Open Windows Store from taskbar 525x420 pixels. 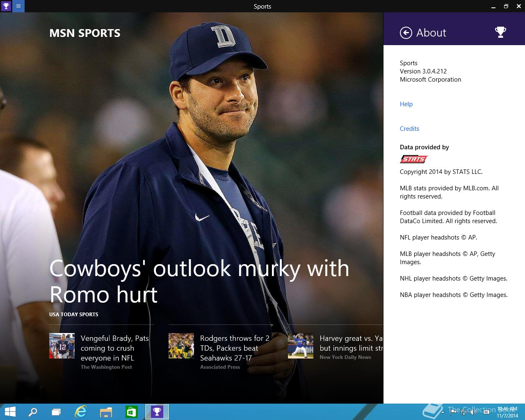tap(131, 412)
